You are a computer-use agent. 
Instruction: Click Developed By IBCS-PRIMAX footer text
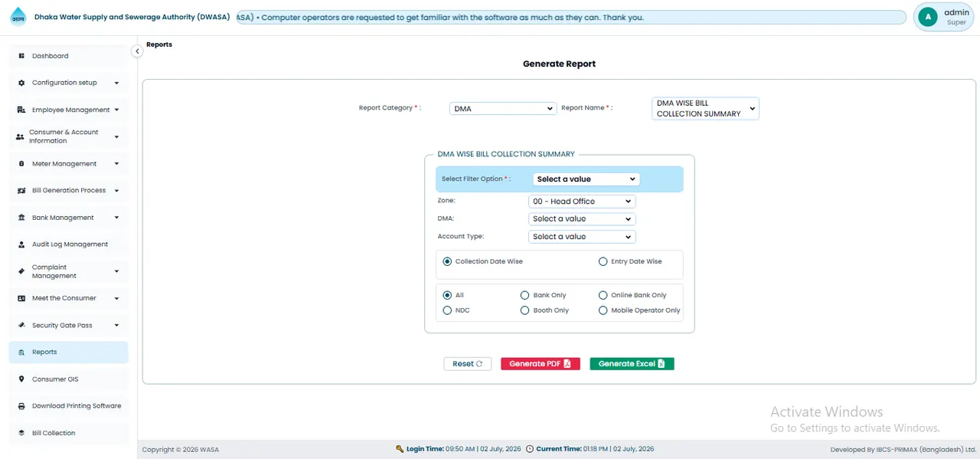tap(903, 450)
